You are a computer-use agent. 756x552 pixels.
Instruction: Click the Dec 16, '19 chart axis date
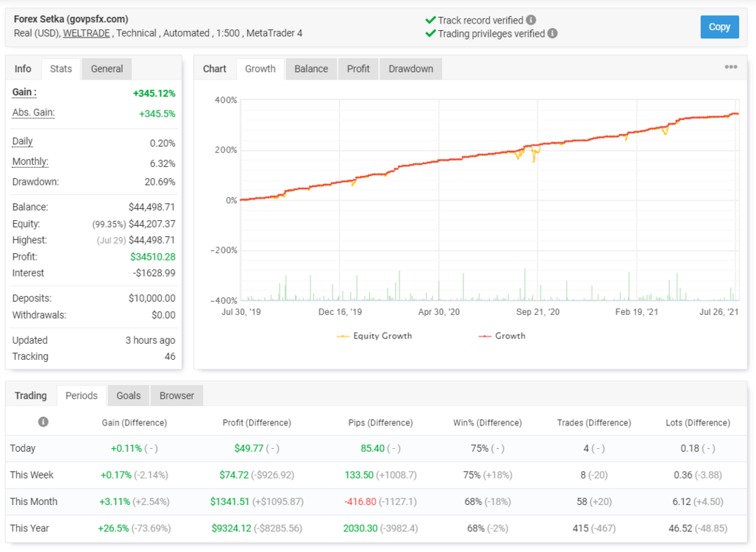[x=340, y=312]
